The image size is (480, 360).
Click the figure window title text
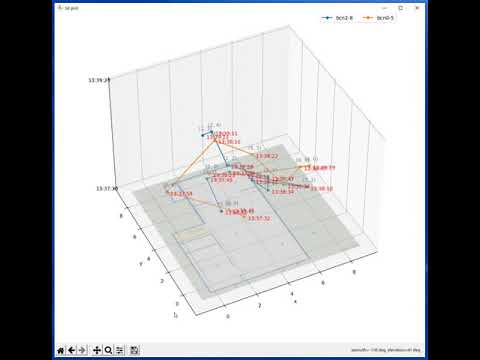(72, 8)
